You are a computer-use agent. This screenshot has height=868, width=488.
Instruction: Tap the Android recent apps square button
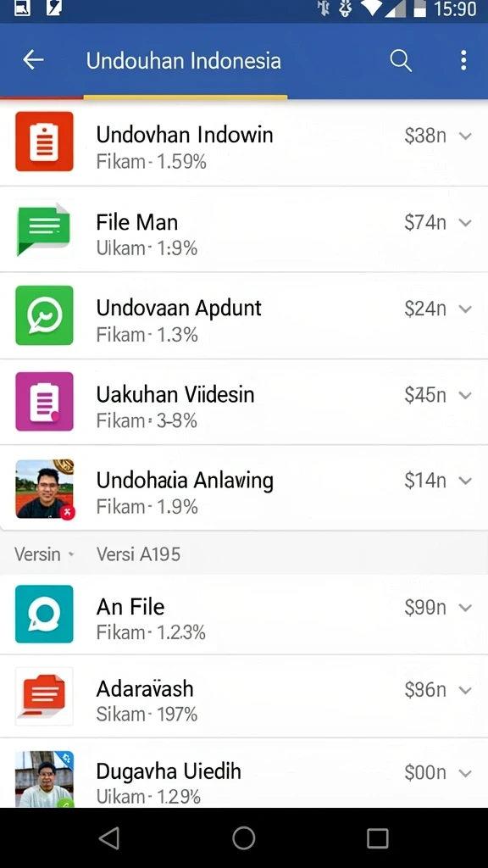click(x=377, y=838)
